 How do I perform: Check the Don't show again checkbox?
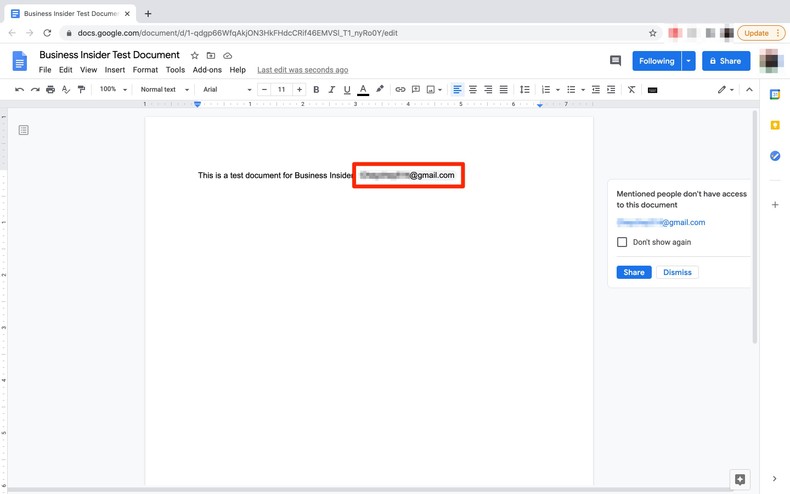point(622,242)
